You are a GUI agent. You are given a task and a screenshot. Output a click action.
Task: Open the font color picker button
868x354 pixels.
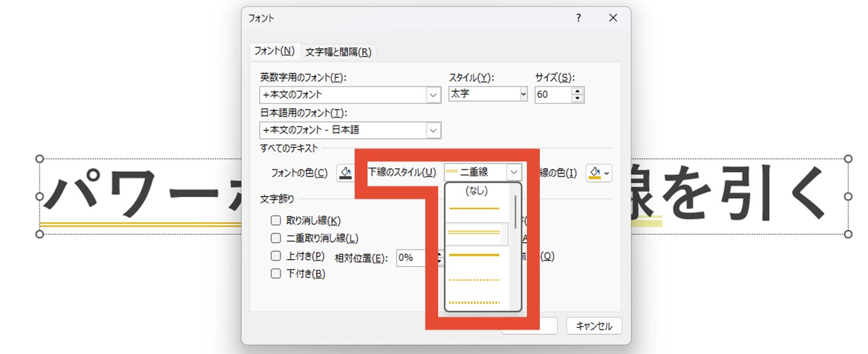coord(345,173)
